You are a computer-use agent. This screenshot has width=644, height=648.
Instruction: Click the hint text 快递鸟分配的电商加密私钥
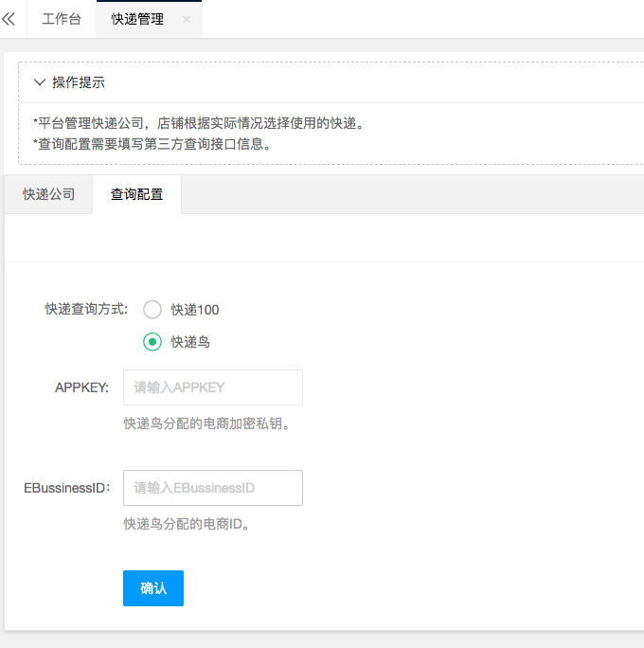tap(207, 423)
